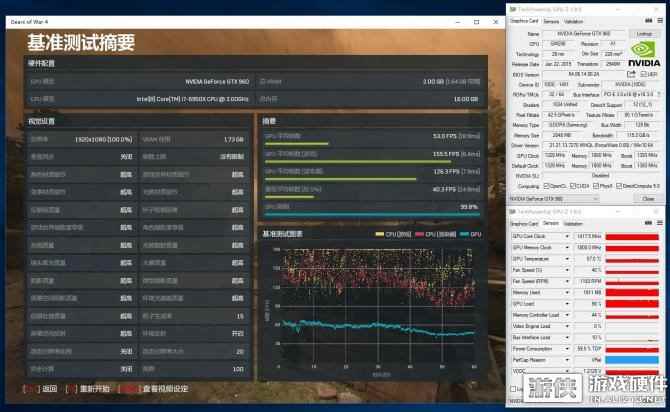
Task: Open the hamburger menu in Sensors GPU-Z window
Action: [660, 223]
